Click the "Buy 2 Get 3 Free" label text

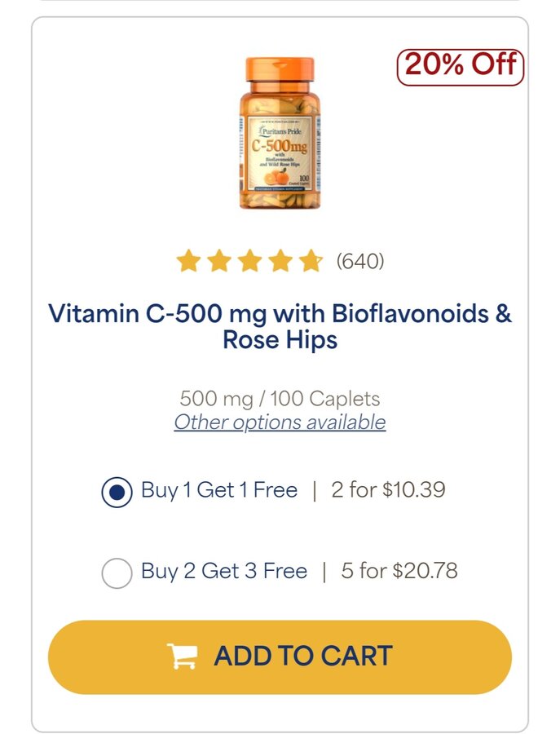[x=224, y=571]
